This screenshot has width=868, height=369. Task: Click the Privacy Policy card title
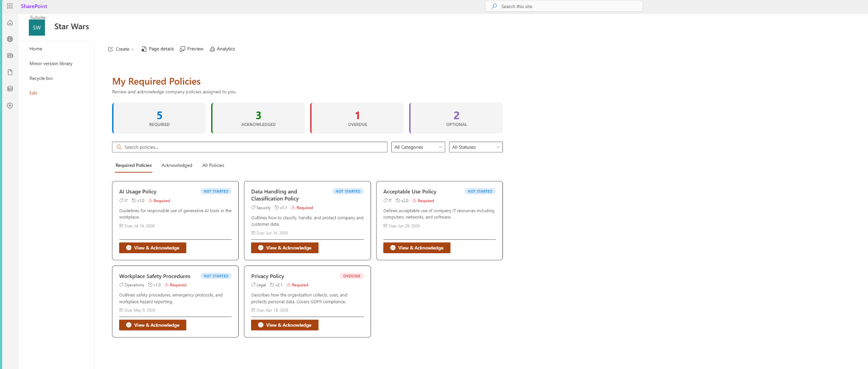click(268, 276)
